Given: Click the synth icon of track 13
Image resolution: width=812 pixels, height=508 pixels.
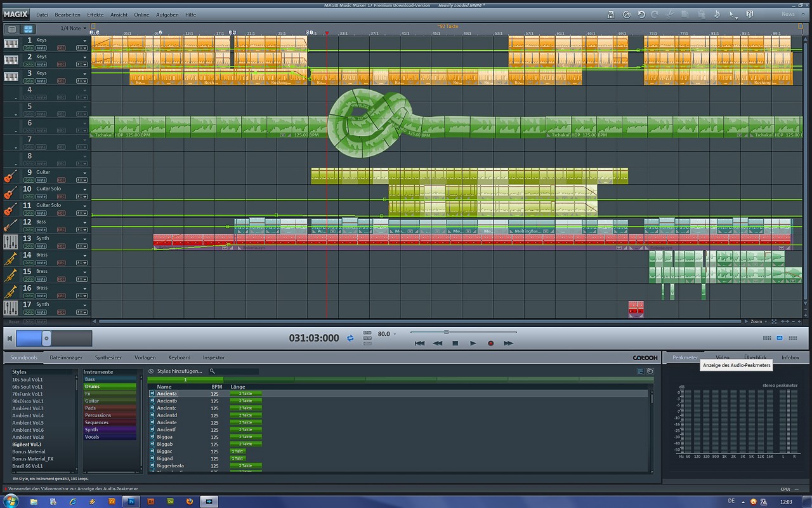Looking at the screenshot, I should pyautogui.click(x=11, y=242).
